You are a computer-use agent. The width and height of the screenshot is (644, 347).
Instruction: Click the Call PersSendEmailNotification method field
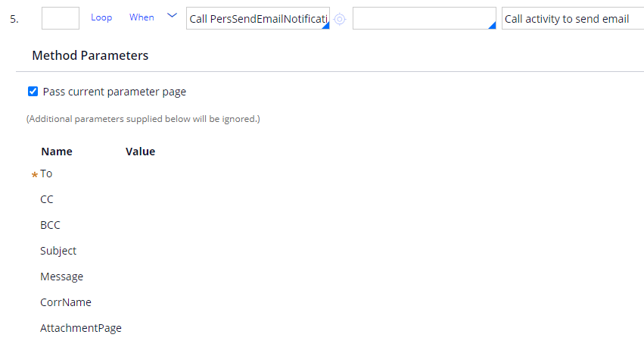[258, 18]
